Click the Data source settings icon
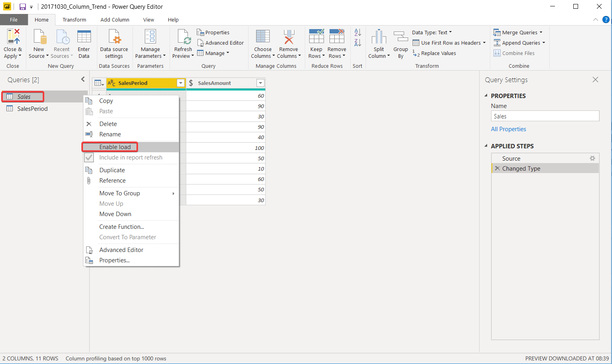The height and width of the screenshot is (364, 612). [114, 37]
